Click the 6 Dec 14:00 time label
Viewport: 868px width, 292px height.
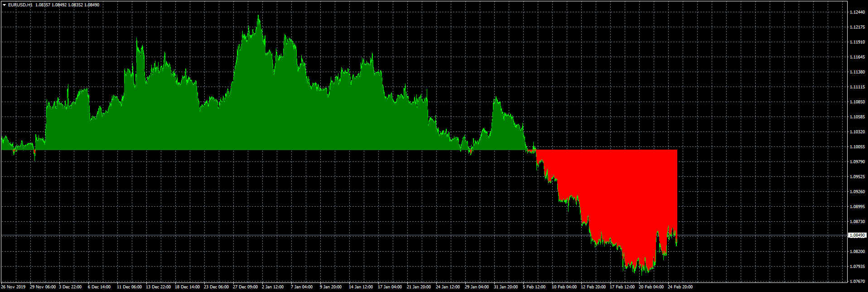pos(99,287)
